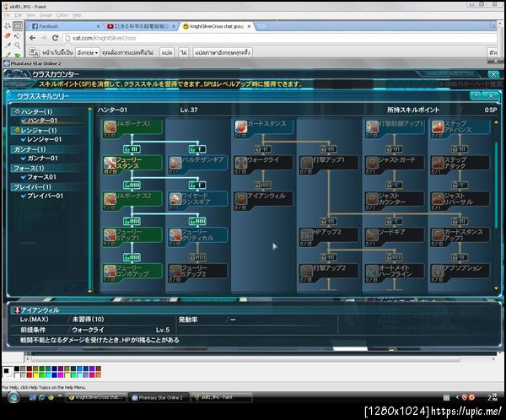Screen dimensions: 506x420
Task: Click the ソードギア skill icon
Action: pos(372,235)
